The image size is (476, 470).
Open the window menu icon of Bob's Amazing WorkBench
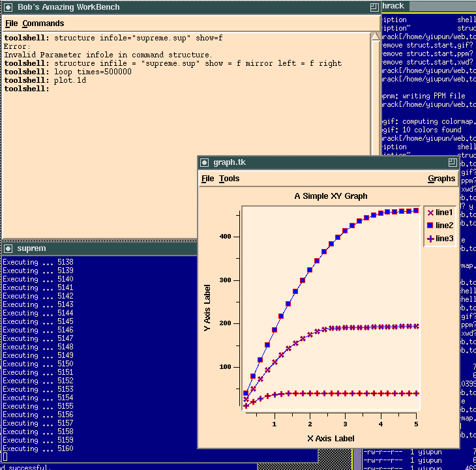[x=8, y=7]
